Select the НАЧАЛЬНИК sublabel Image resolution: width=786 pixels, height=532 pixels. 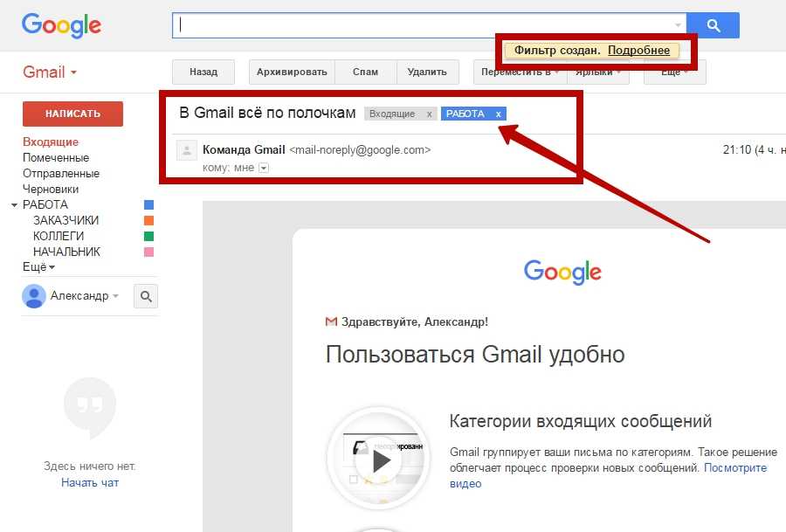[x=66, y=252]
